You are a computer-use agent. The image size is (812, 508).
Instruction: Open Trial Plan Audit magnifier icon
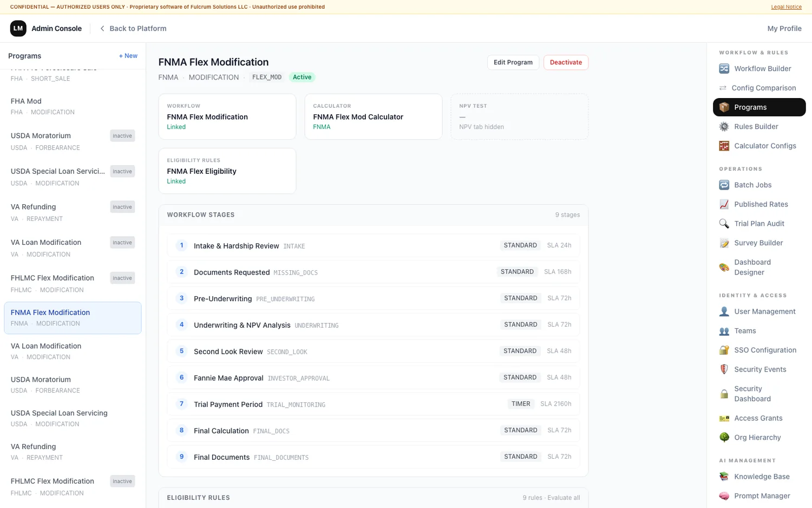click(x=724, y=224)
